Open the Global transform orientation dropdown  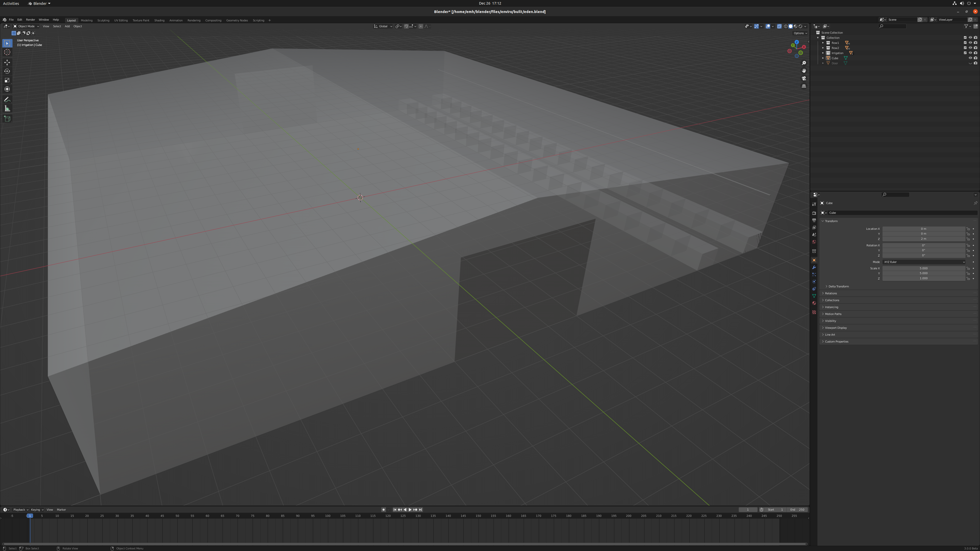[383, 26]
